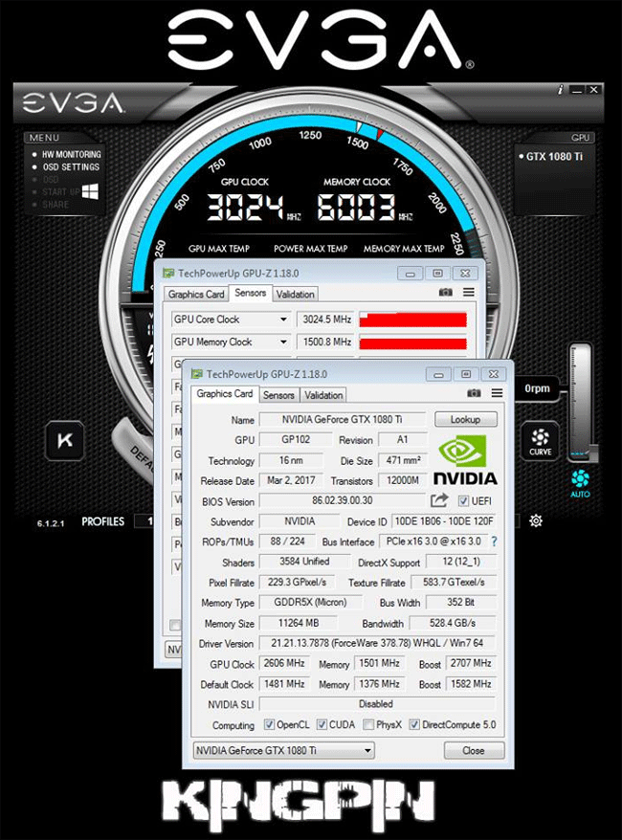Click the camera screenshot icon in back GPU-Z window
622x840 pixels.
coord(445,293)
